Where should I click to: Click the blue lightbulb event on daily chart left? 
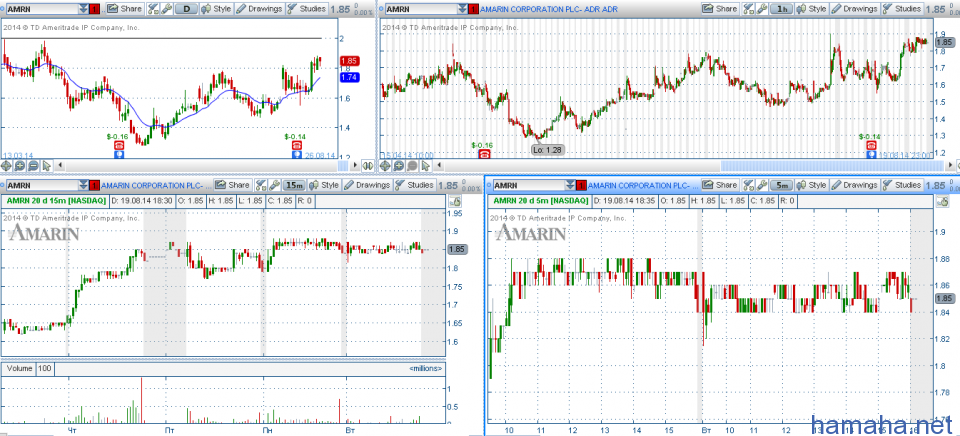coord(119,155)
